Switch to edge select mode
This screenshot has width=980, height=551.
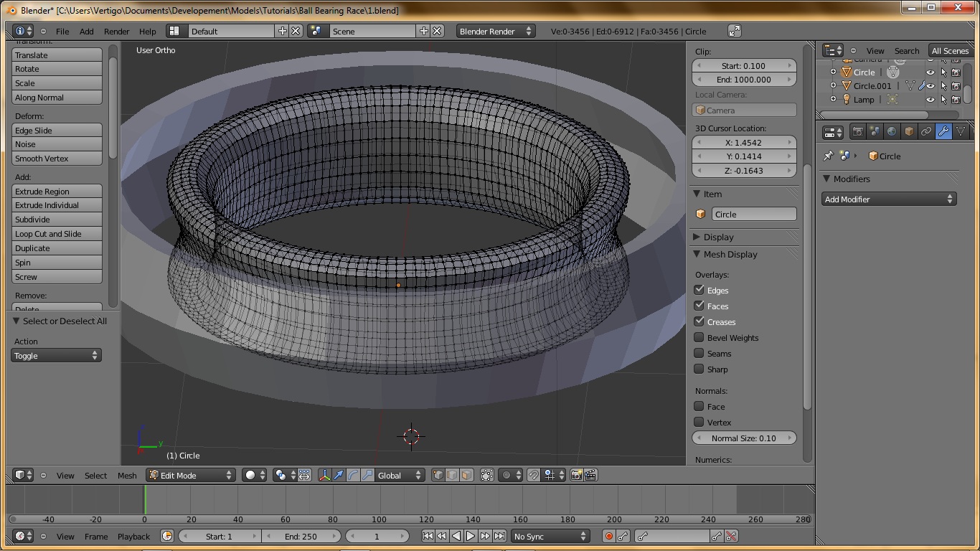pyautogui.click(x=452, y=475)
